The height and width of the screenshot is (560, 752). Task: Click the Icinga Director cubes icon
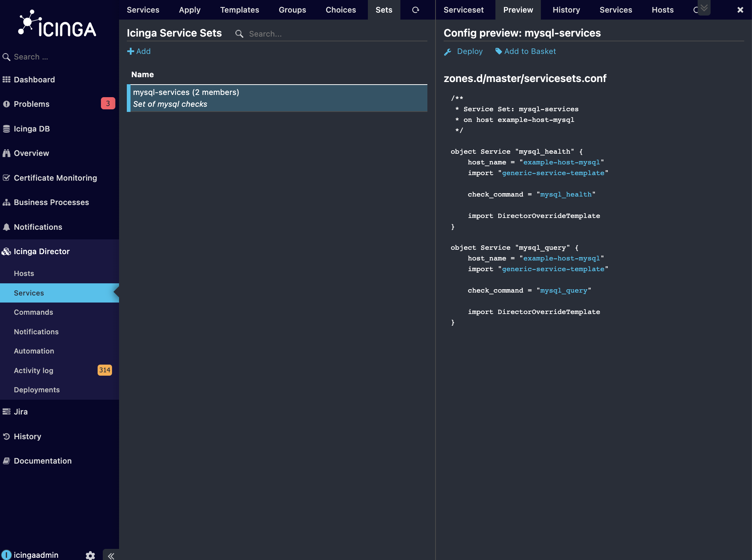click(x=6, y=252)
